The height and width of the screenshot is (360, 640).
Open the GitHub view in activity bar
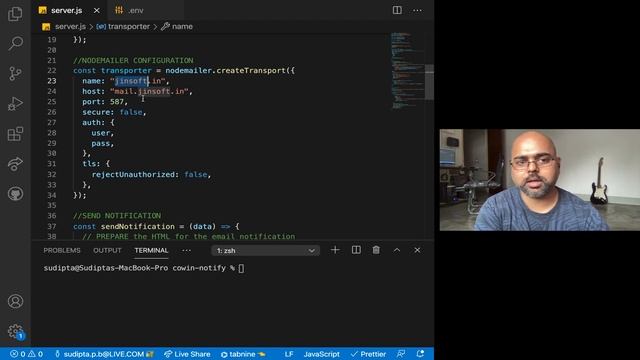(15, 194)
